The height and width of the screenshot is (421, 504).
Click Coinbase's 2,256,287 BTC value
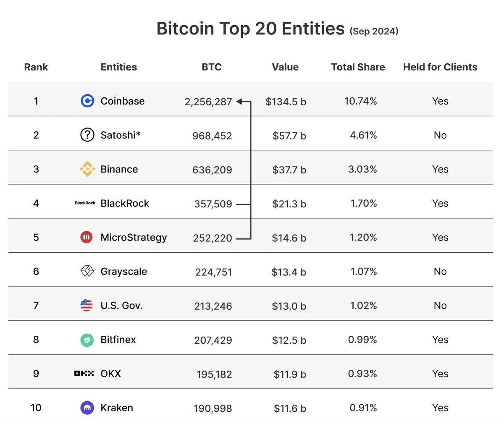208,102
